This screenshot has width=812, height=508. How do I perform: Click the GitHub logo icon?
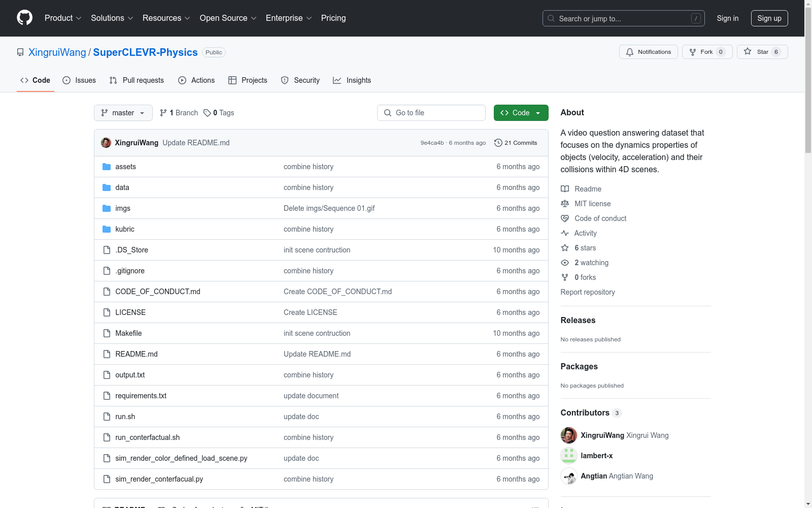pyautogui.click(x=24, y=18)
